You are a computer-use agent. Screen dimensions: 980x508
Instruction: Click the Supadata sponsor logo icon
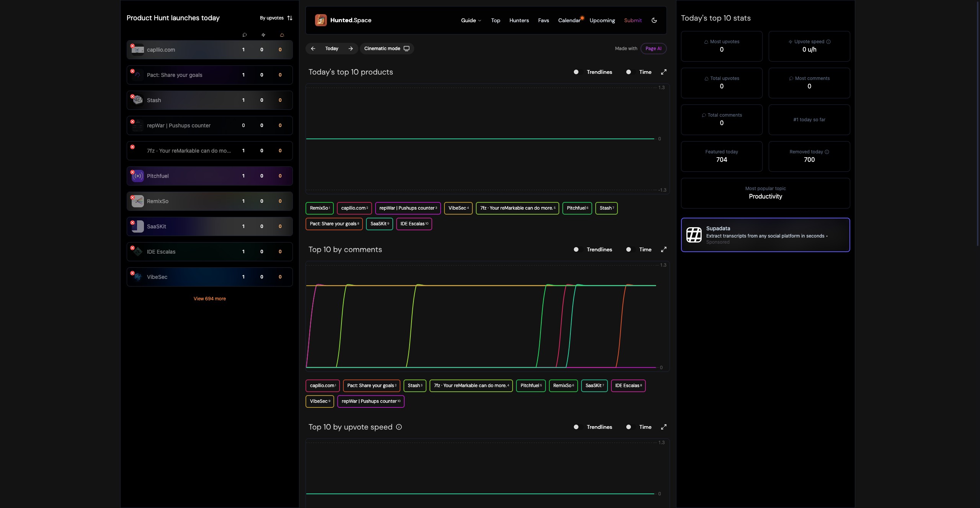(x=694, y=235)
